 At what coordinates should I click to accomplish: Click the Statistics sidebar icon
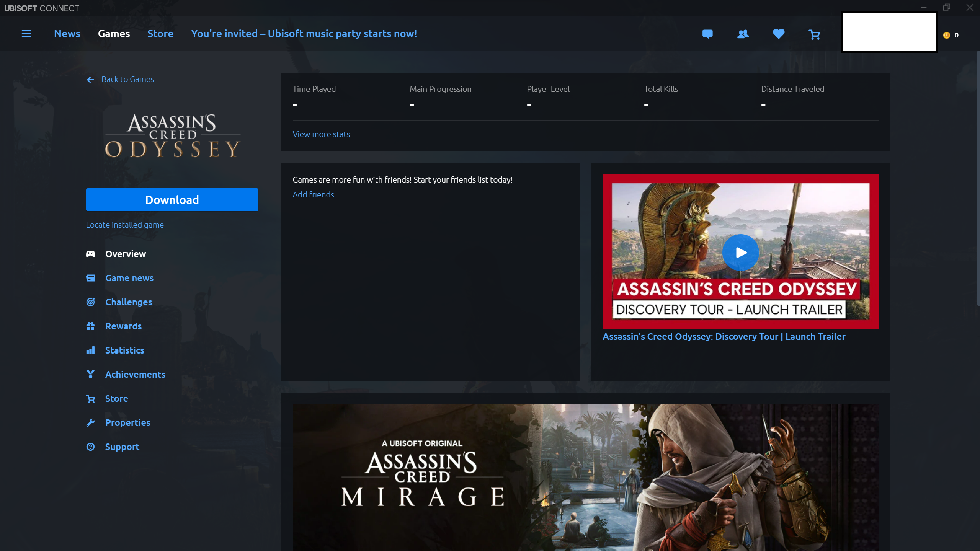coord(91,350)
